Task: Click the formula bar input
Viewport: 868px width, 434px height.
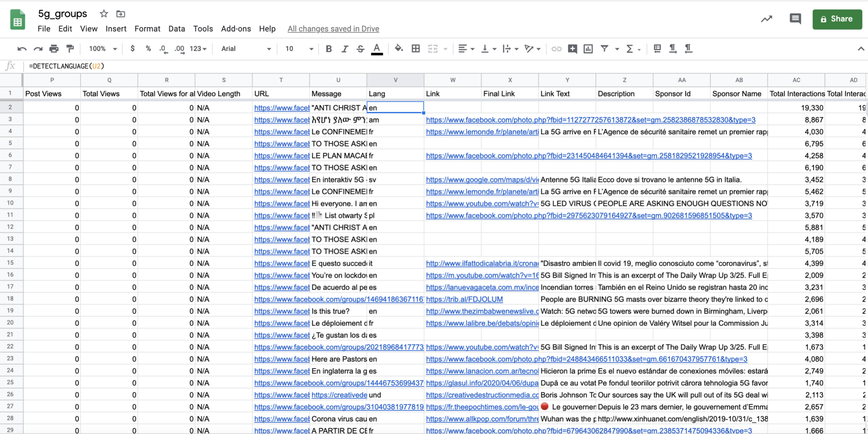Action: (445, 66)
